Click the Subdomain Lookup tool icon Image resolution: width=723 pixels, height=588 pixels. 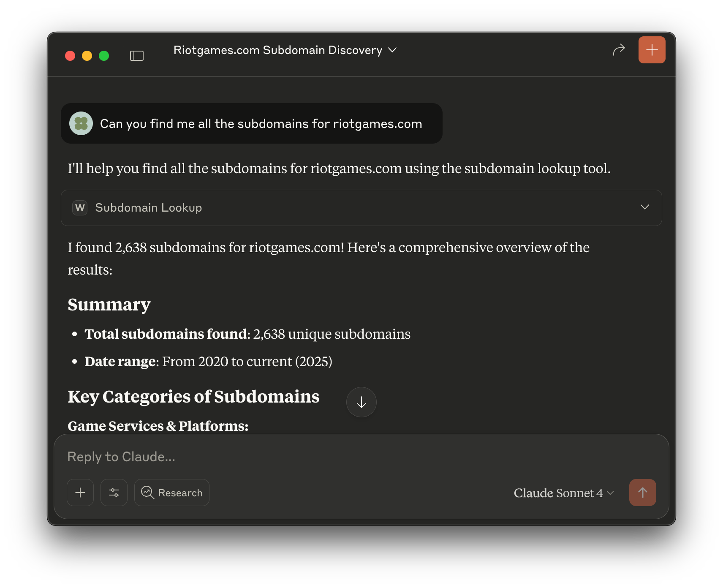click(79, 207)
